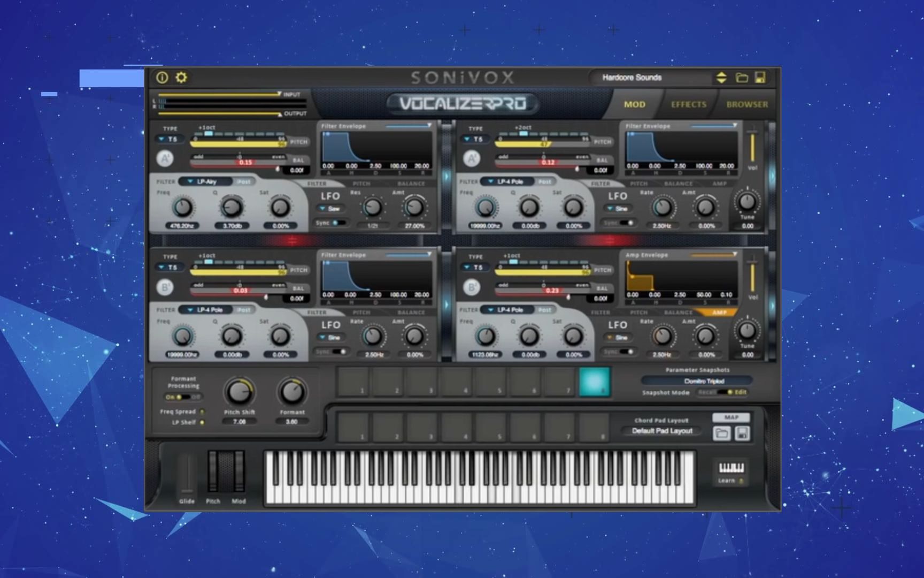Toggle the B2 LFO Sync switch
This screenshot has height=578, width=924.
pyautogui.click(x=626, y=352)
